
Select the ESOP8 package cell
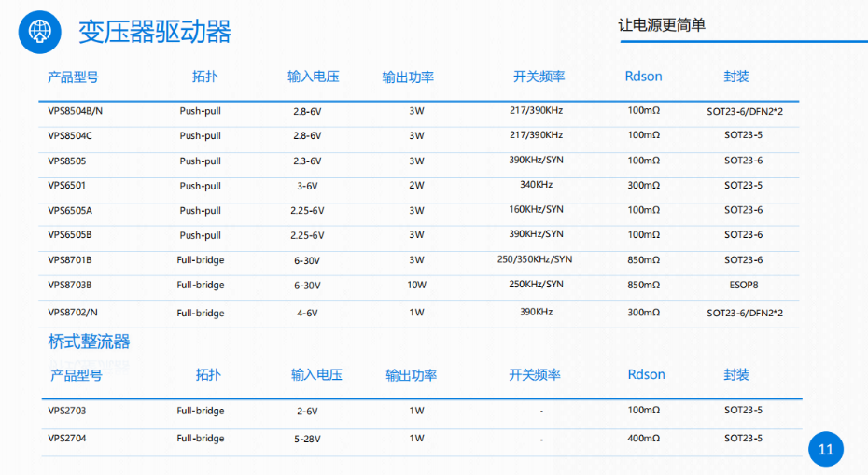(x=743, y=285)
